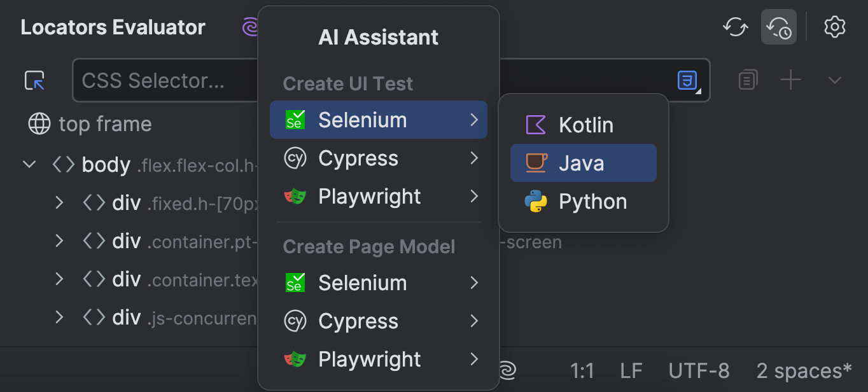Click the Selenium icon under Create Page Model
The height and width of the screenshot is (392, 868).
pos(294,283)
